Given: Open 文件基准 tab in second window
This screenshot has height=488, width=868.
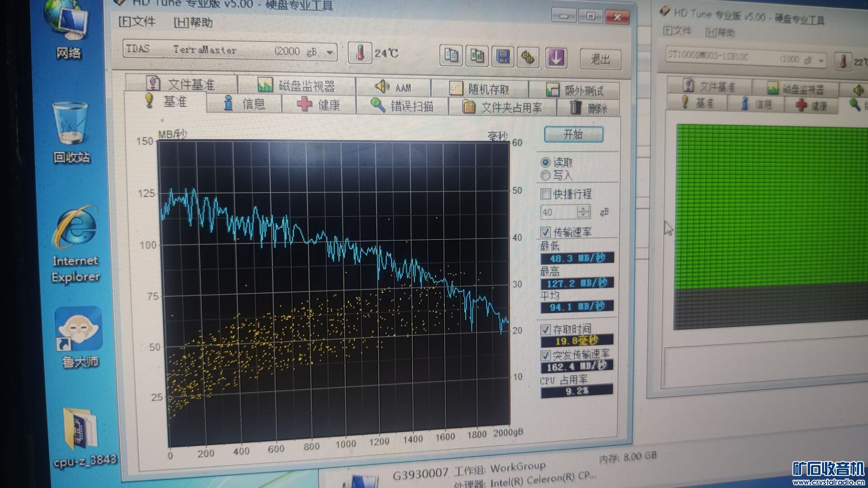Looking at the screenshot, I should [x=710, y=86].
